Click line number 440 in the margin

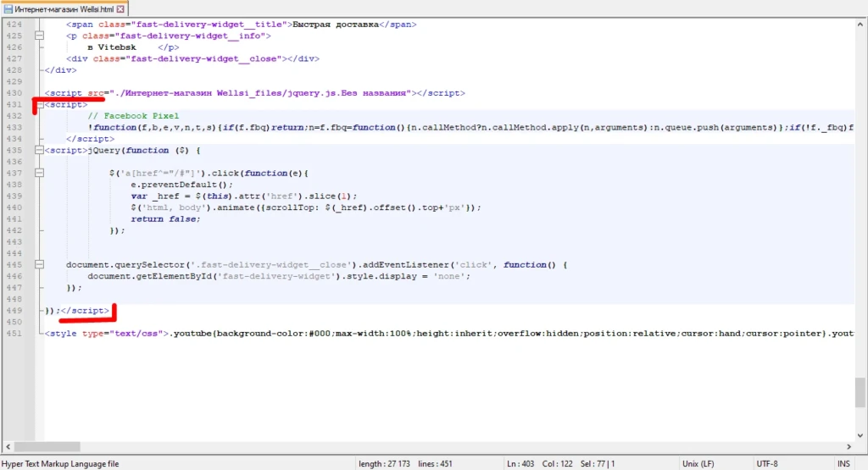point(14,207)
